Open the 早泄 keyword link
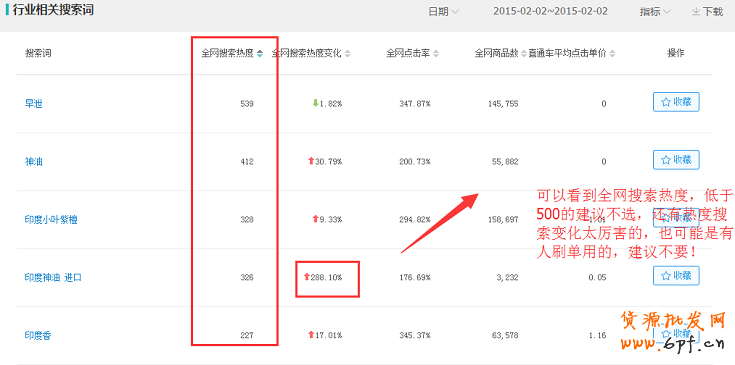Screen dimensions: 735x365 (34, 104)
